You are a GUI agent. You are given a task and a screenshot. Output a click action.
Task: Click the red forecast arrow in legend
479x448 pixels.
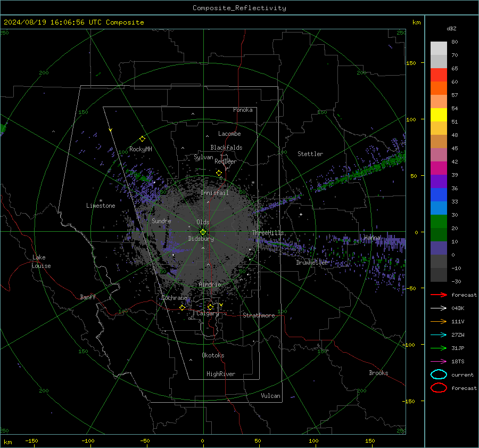[439, 295]
